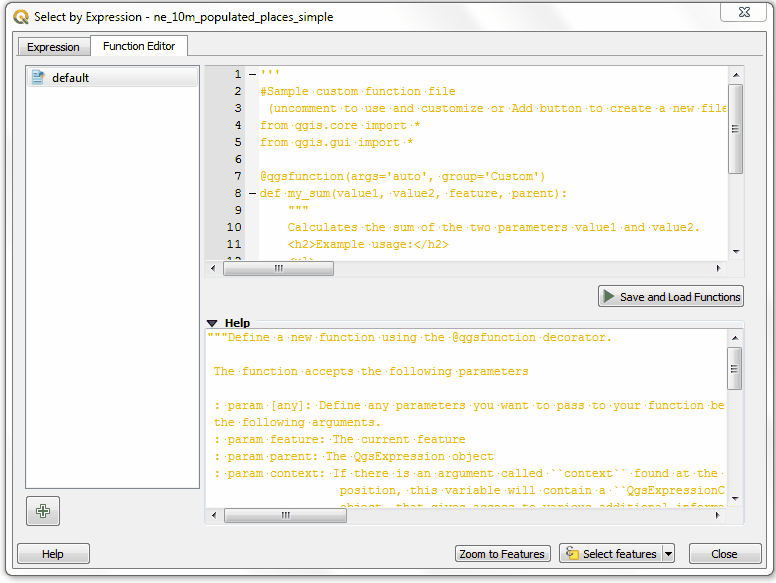The width and height of the screenshot is (776, 583).
Task: Collapse the code fold marker at line 1
Action: point(252,75)
